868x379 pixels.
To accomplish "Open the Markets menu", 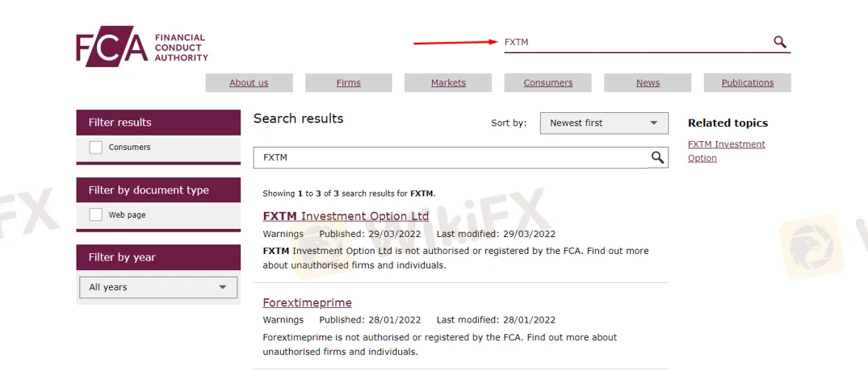I will pyautogui.click(x=448, y=83).
